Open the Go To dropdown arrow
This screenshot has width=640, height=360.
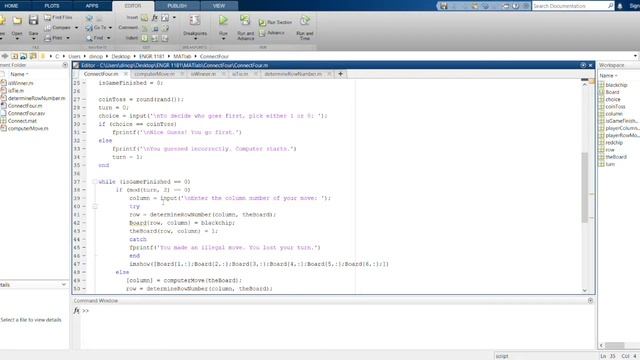coord(110,28)
